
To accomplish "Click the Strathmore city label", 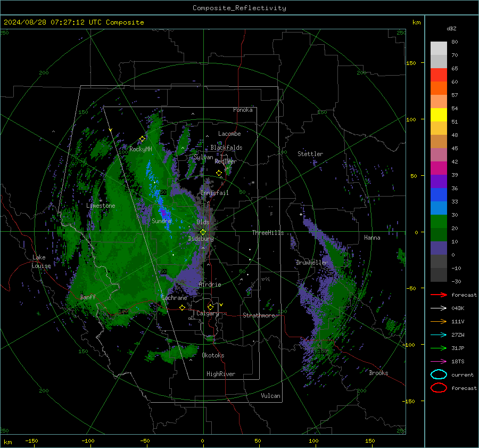I will point(259,315).
